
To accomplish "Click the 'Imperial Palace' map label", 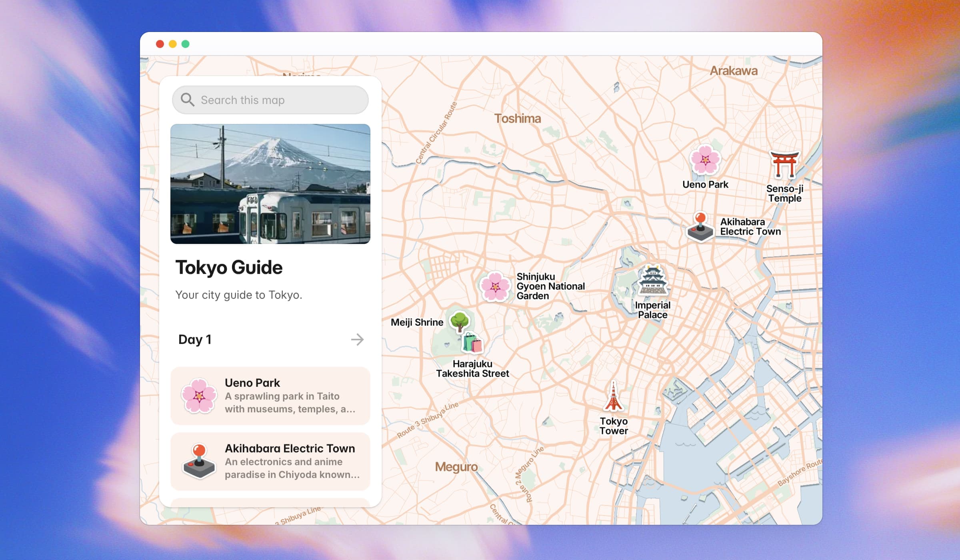I will pyautogui.click(x=653, y=310).
